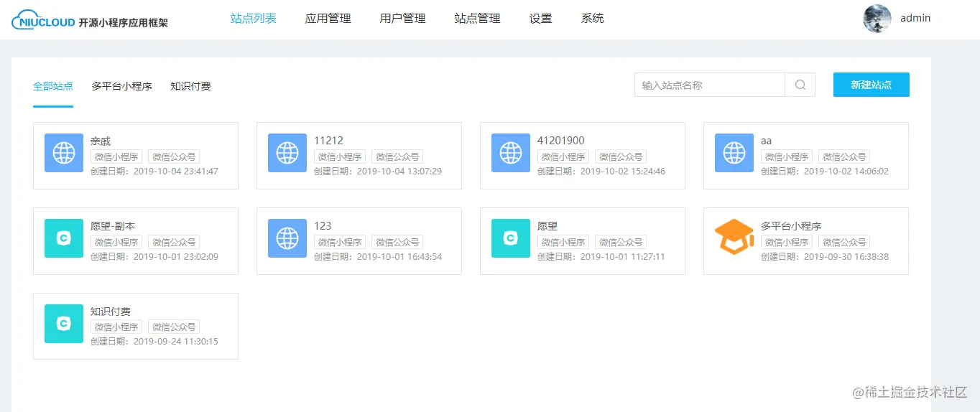Switch to the 知识付费 tab
This screenshot has height=412, width=980.
(x=190, y=86)
